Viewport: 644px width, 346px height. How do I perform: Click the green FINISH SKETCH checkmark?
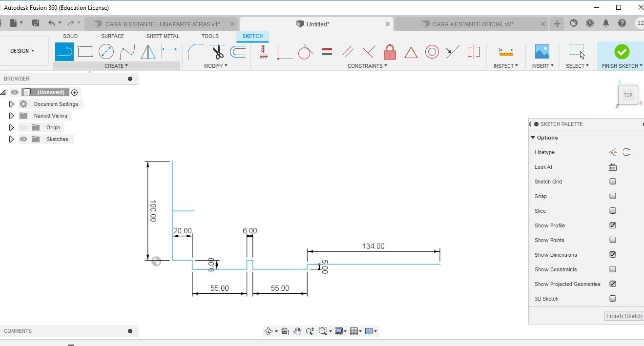coord(622,52)
